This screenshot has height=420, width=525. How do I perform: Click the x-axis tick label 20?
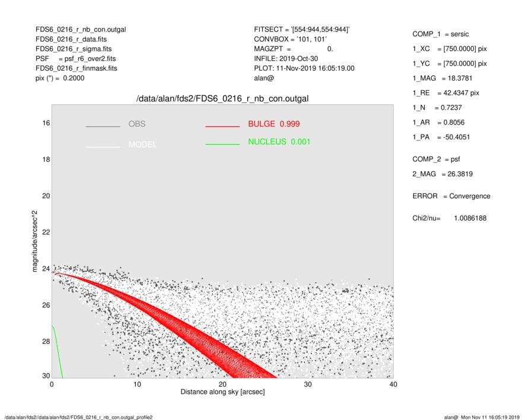point(222,384)
